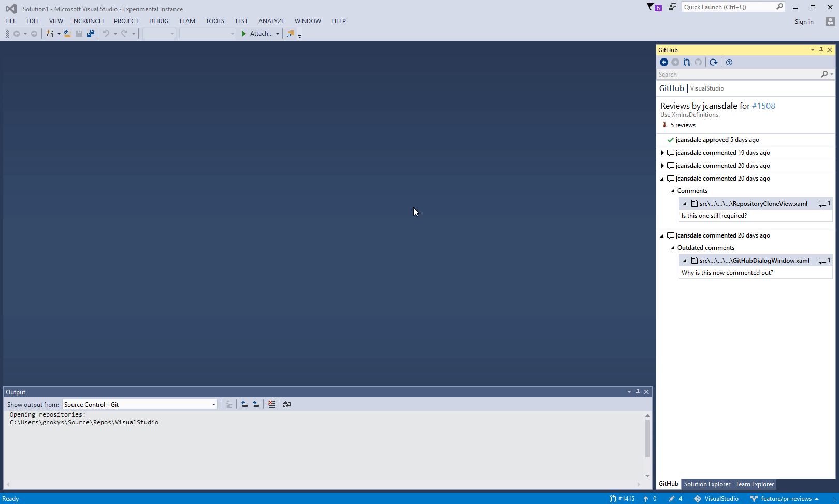This screenshot has height=504, width=839.
Task: Select the GitHub tab at bottom
Action: click(669, 484)
